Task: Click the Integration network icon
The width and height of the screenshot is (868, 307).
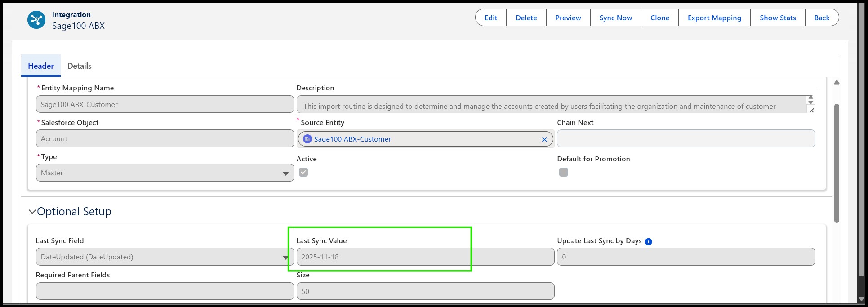Action: coord(36,20)
